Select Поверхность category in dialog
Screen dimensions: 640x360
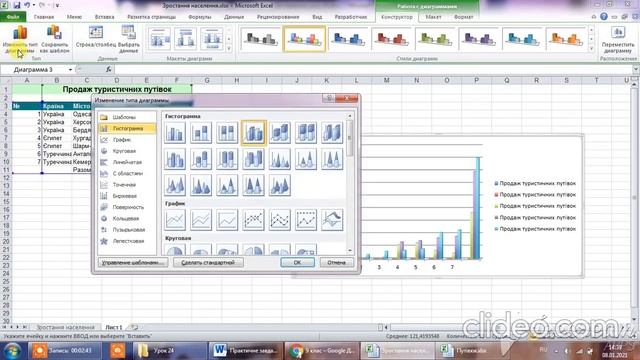[127, 207]
